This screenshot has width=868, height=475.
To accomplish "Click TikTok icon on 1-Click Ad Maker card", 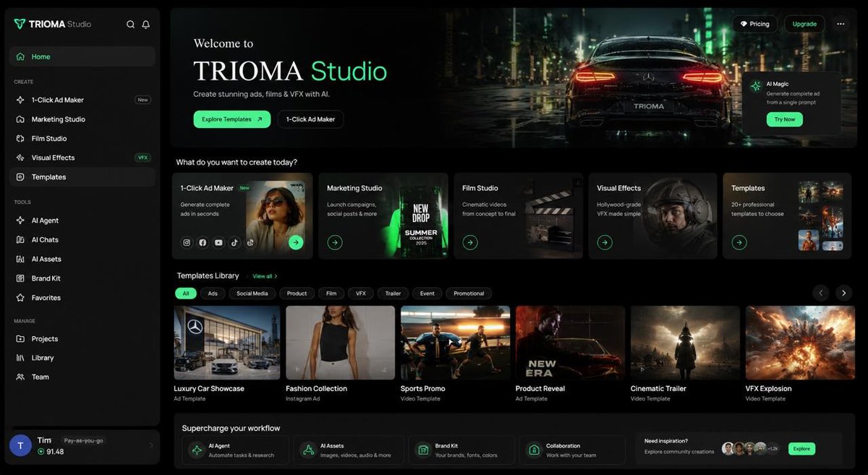I will coord(234,243).
